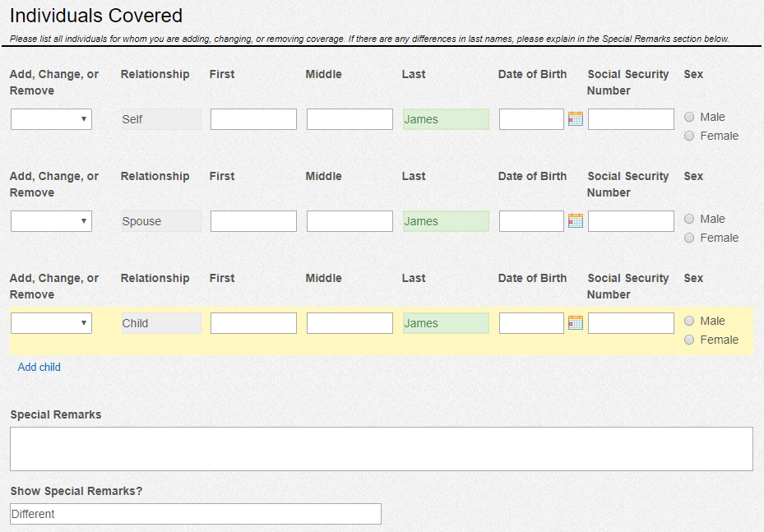Click the read-only Child relationship field

161,323
